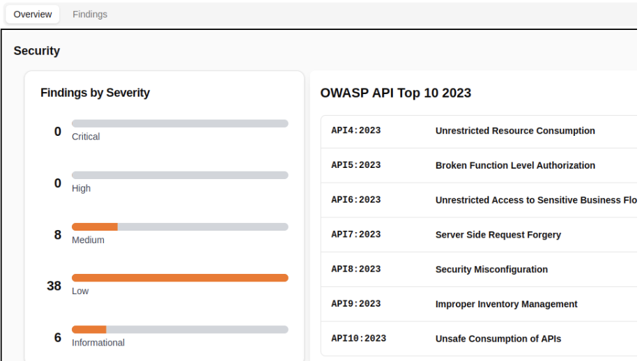
Task: Click the API10:2023 identifier code
Action: (358, 339)
